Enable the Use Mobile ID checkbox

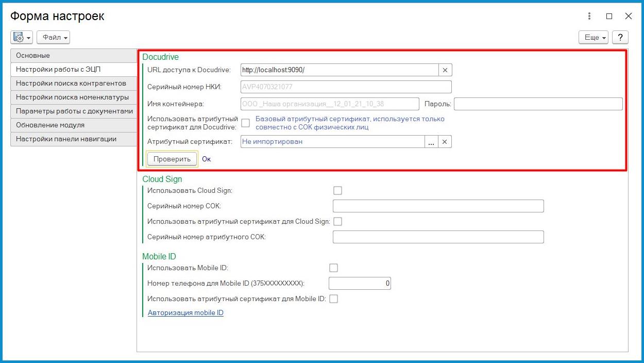pyautogui.click(x=333, y=268)
